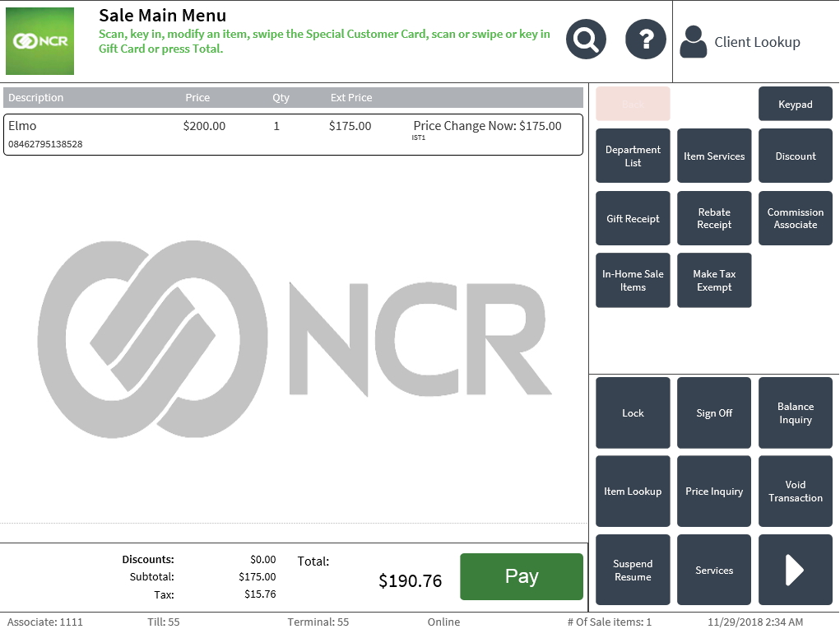The height and width of the screenshot is (629, 840).
Task: Click Suspend Resume
Action: [x=633, y=570]
